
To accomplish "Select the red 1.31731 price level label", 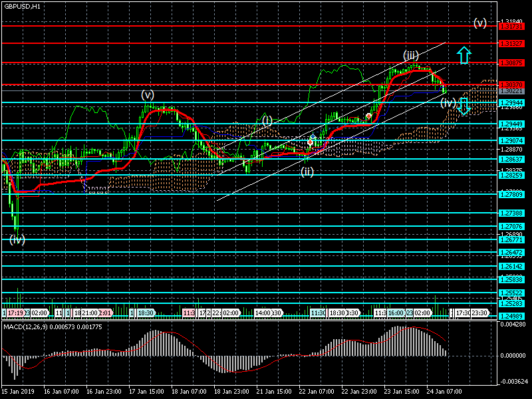I will click(512, 27).
